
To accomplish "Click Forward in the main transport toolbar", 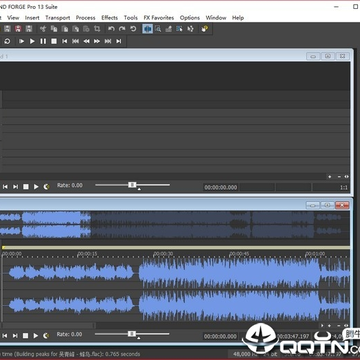I will point(97,41).
